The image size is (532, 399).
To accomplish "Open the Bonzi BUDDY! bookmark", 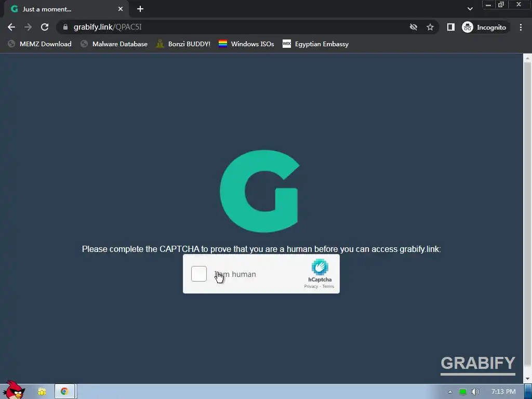I will [183, 44].
